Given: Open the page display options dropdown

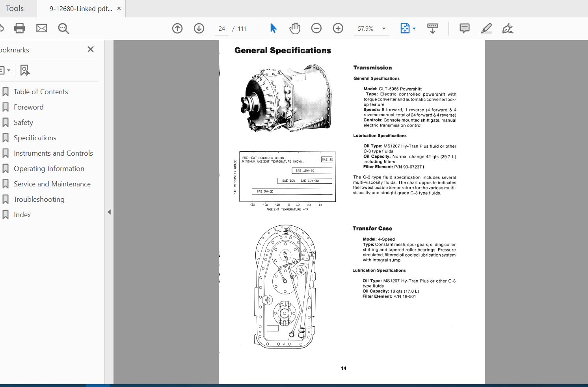Looking at the screenshot, I should point(414,28).
